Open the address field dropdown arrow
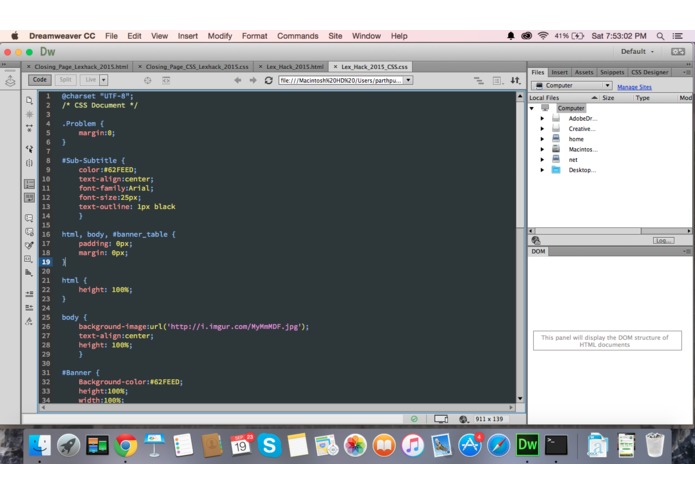The height and width of the screenshot is (494, 695). (x=409, y=80)
